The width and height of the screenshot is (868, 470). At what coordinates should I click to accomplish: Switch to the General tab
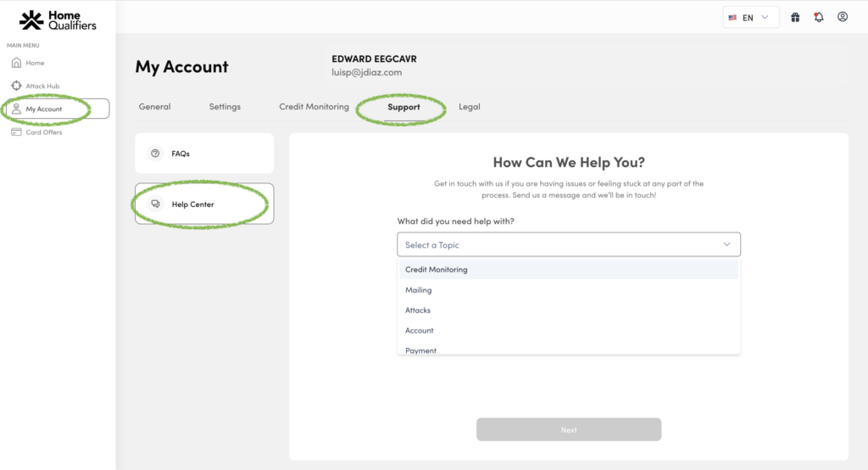tap(155, 107)
